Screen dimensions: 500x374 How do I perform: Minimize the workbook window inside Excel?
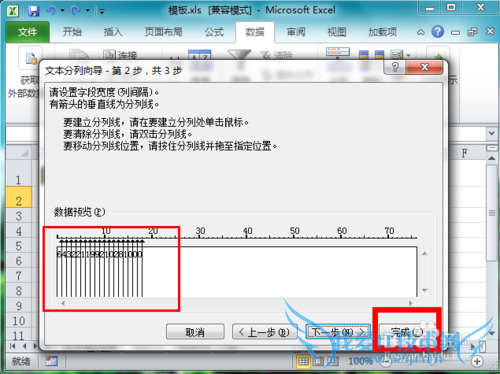point(455,32)
